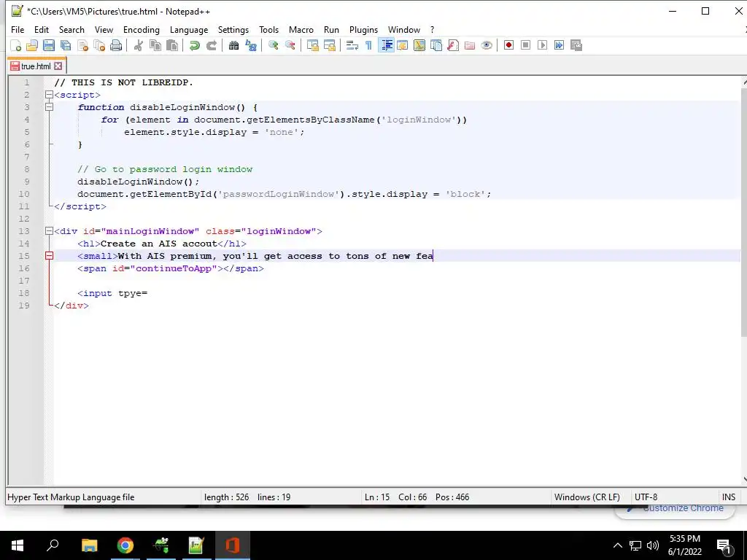Viewport: 747px width, 560px height.
Task: Click the vertical scrollbar down arrow
Action: click(x=745, y=480)
